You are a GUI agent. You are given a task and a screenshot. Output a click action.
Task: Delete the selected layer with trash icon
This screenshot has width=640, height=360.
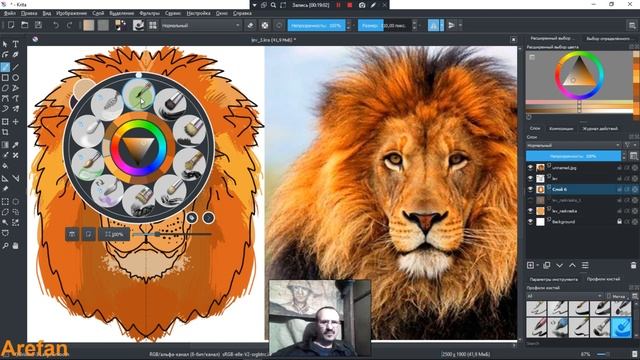633,265
